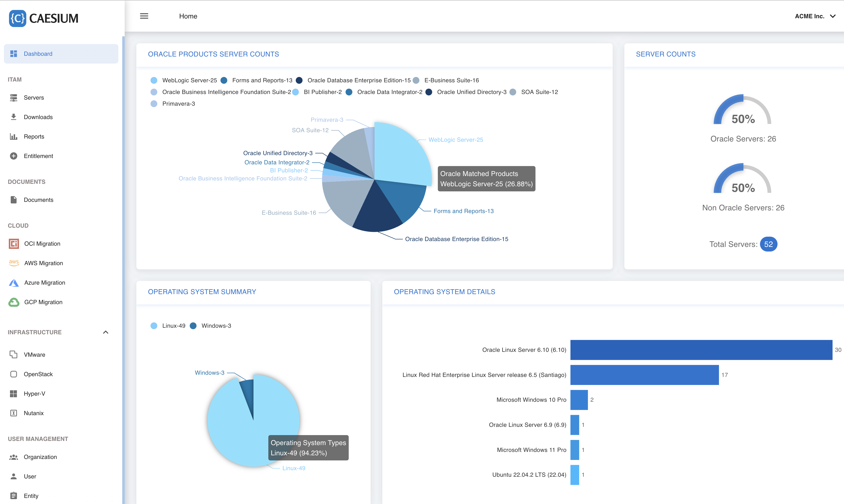
Task: Click the Azure logo icon
Action: click(14, 283)
